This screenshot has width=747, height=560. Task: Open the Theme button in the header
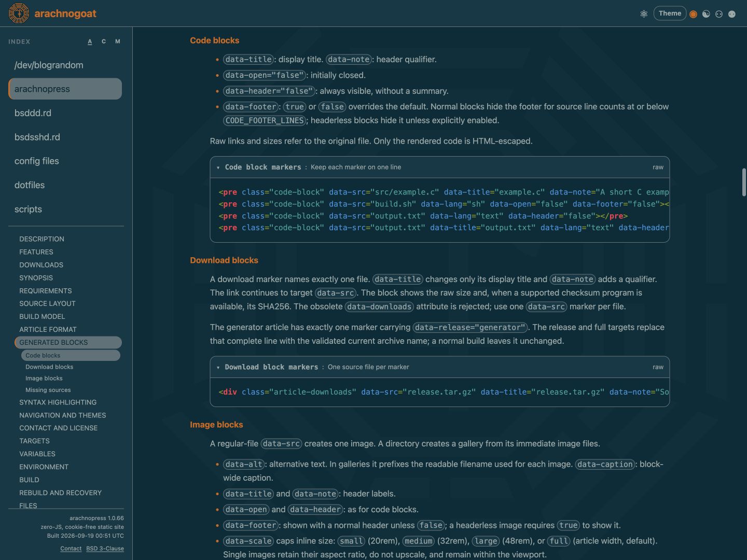click(670, 13)
